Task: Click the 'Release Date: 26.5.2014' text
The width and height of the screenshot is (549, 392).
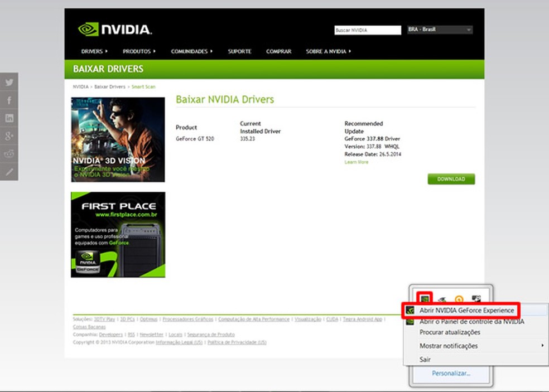Action: (373, 154)
